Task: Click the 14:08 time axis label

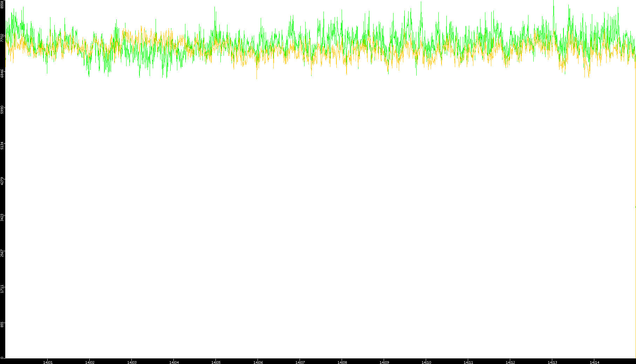Action: coord(342,362)
